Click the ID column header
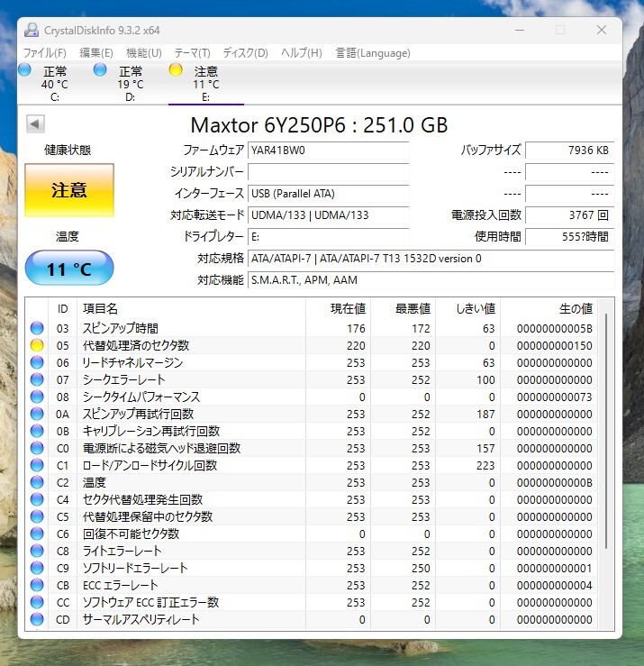This screenshot has height=666, width=644. pos(62,309)
